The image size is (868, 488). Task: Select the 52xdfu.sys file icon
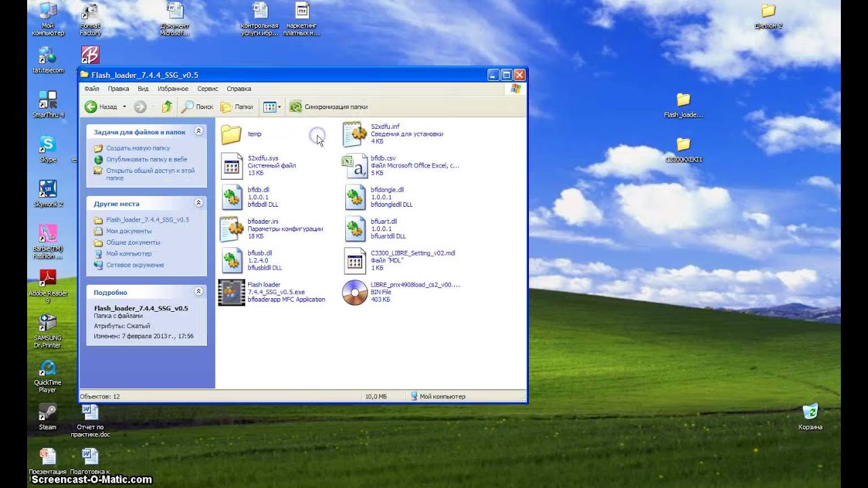231,166
